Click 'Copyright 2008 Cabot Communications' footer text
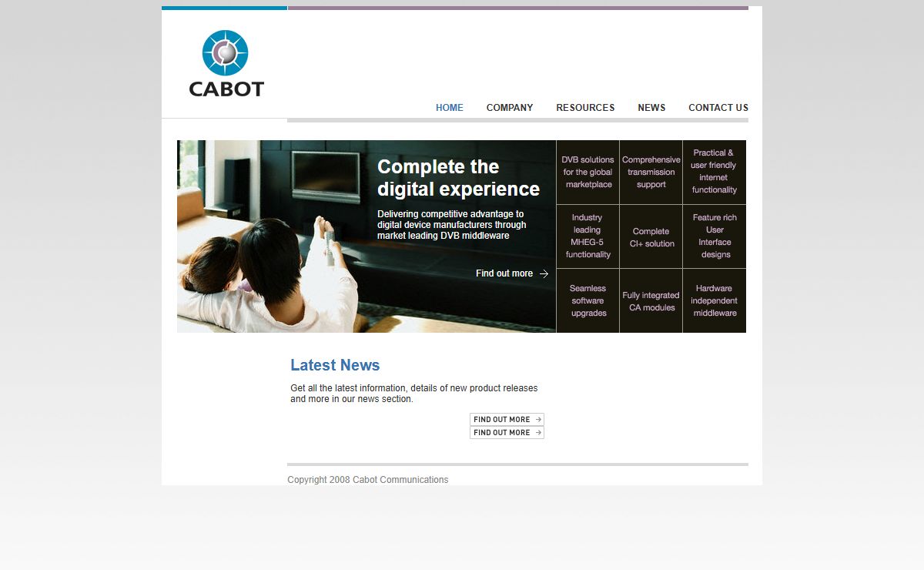The width and height of the screenshot is (924, 570). (x=368, y=480)
